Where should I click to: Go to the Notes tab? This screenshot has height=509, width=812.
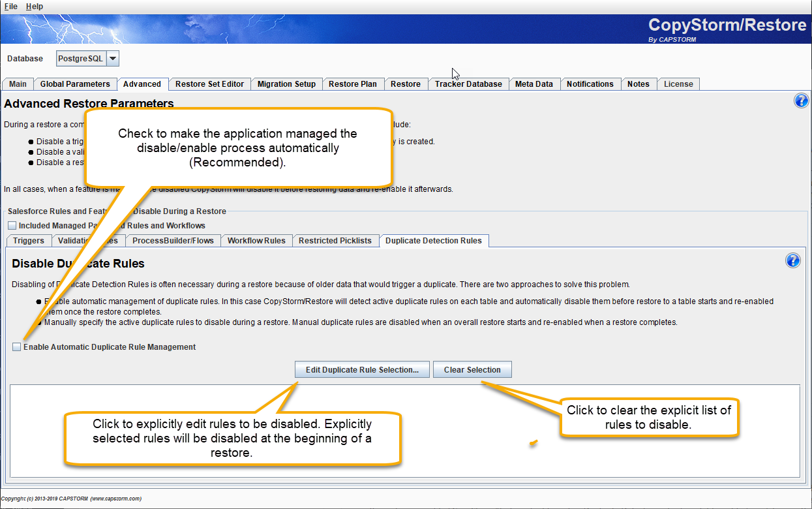coord(639,84)
